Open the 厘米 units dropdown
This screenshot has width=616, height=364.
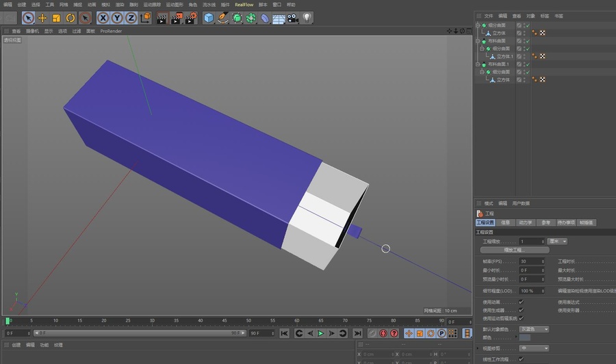[x=557, y=242]
